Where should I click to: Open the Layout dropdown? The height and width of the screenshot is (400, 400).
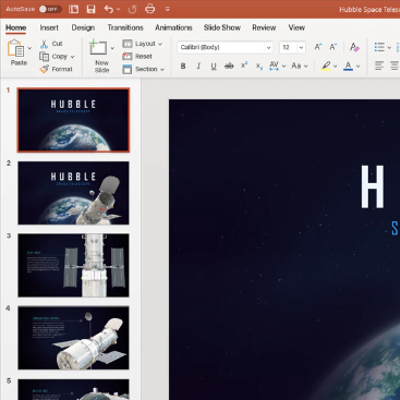click(142, 44)
